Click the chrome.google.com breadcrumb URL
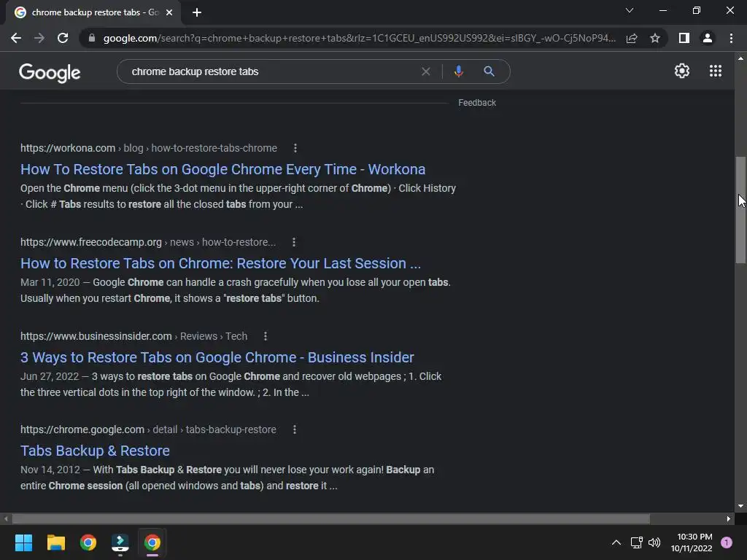Screen dimensions: 747x560 tap(148, 429)
